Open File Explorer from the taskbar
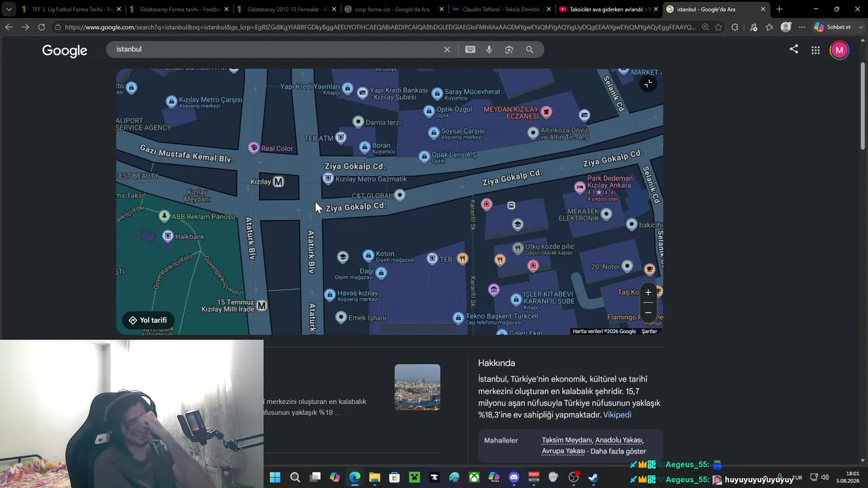The height and width of the screenshot is (488, 868). (374, 477)
